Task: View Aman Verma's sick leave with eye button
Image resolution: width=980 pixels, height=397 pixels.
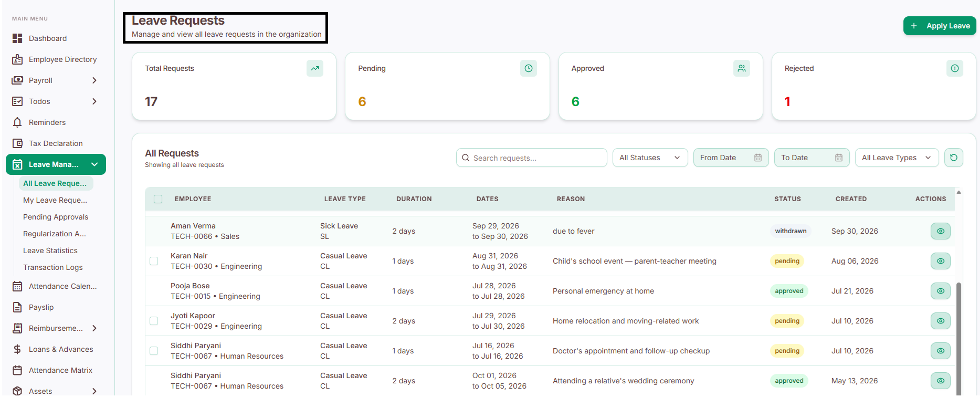Action: click(x=941, y=231)
